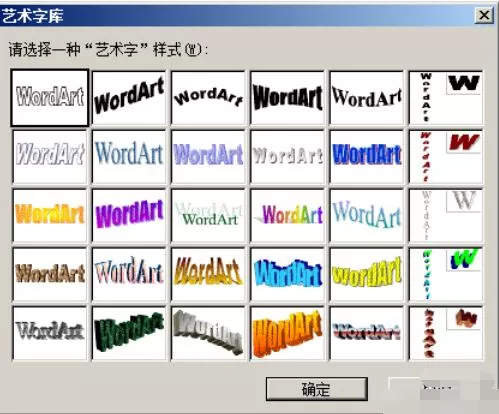Choose the light teal wavy serif WordArt
The image size is (499, 414).
(x=367, y=215)
